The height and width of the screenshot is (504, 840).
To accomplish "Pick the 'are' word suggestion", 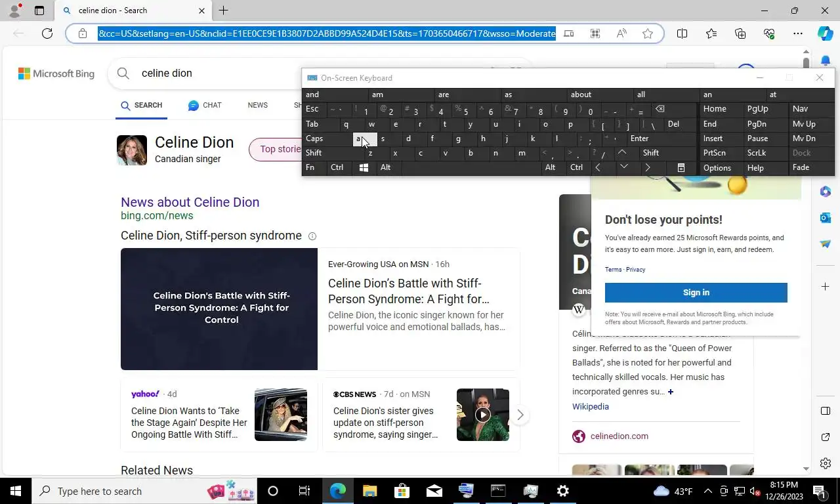I will pyautogui.click(x=467, y=94).
